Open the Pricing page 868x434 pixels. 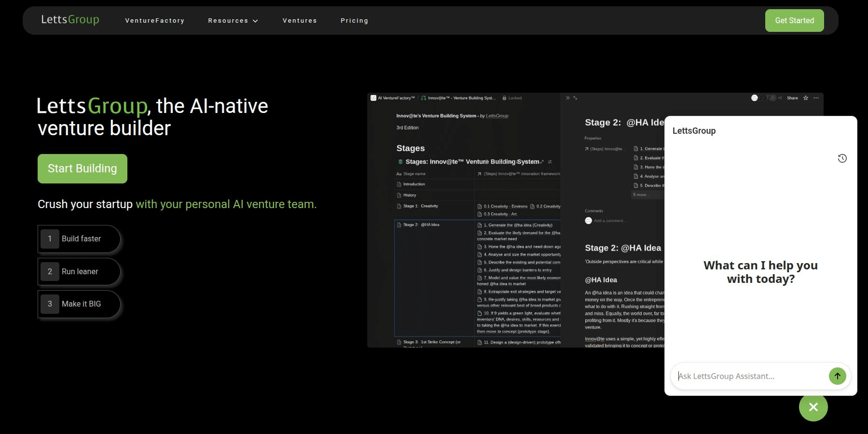coord(355,21)
